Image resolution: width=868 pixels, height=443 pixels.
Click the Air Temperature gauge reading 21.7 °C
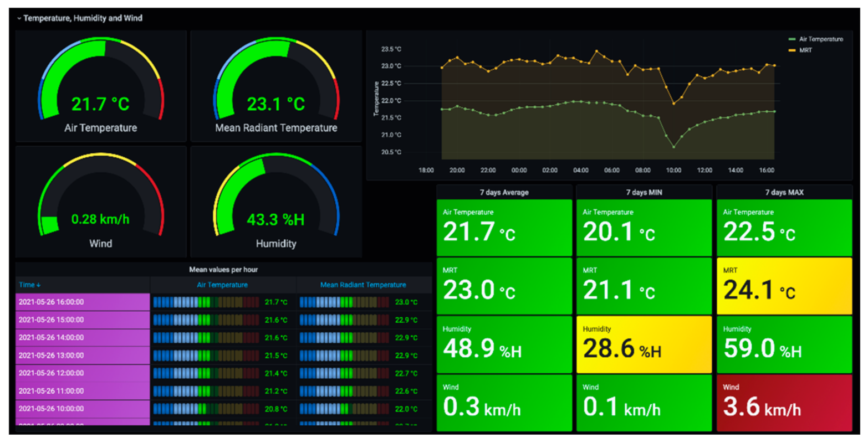tap(100, 104)
